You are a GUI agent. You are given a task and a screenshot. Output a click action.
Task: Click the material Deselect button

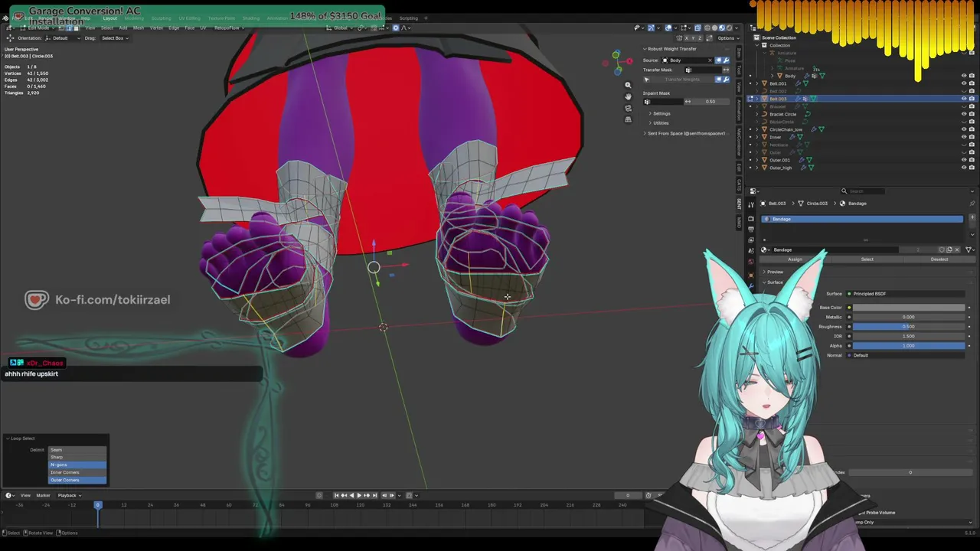(x=939, y=259)
